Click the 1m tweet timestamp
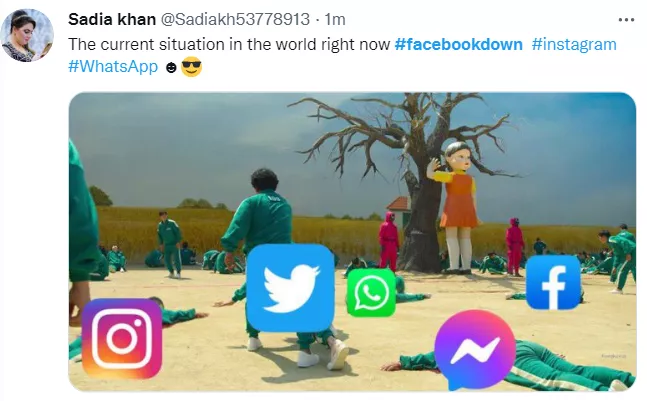Viewport: 647px width, 401px height. (x=335, y=19)
